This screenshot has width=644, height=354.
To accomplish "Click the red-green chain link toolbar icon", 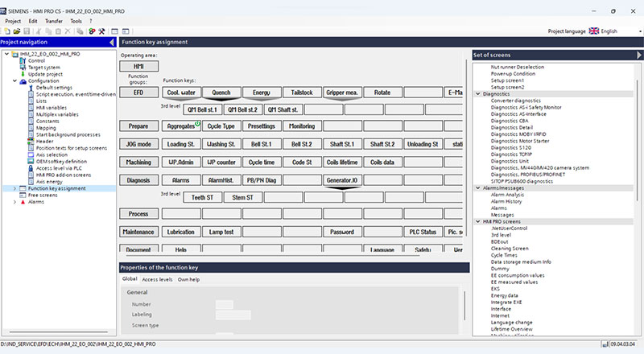I will (92, 31).
